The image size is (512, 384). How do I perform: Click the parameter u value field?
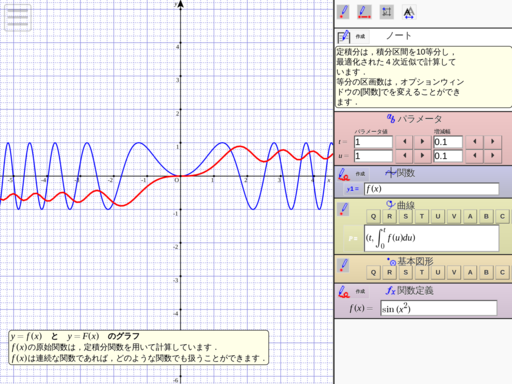[x=373, y=156]
